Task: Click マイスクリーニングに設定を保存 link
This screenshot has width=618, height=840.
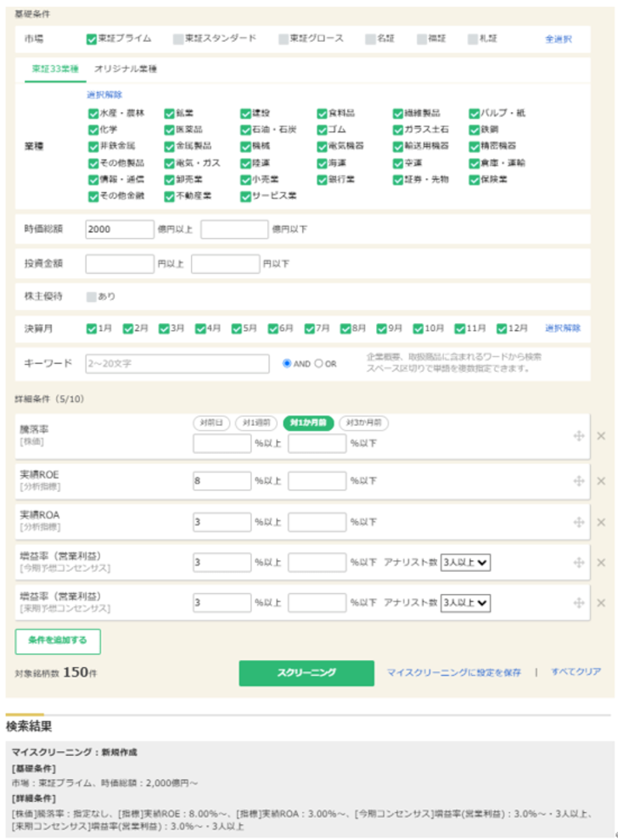Action: 453,673
